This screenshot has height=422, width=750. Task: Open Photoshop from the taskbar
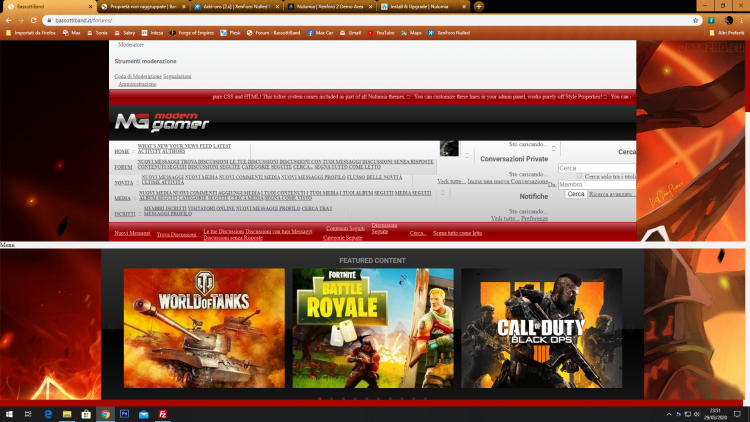coord(125,413)
